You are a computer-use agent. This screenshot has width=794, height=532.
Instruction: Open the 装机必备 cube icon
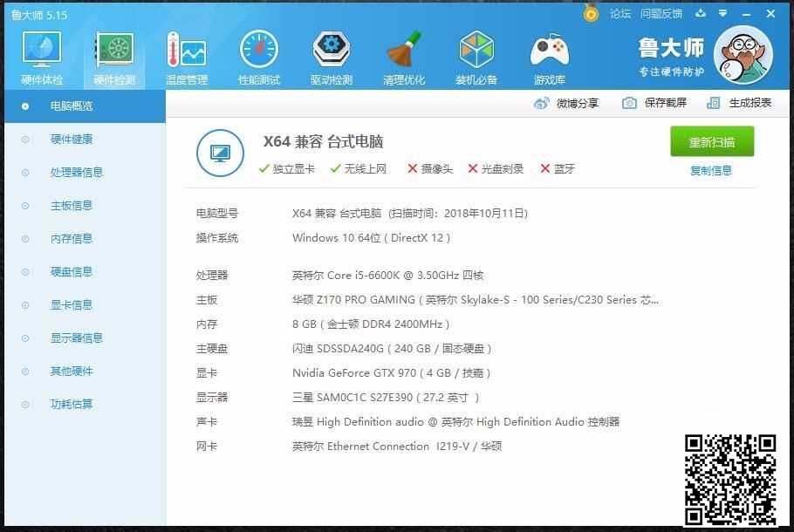pyautogui.click(x=476, y=51)
